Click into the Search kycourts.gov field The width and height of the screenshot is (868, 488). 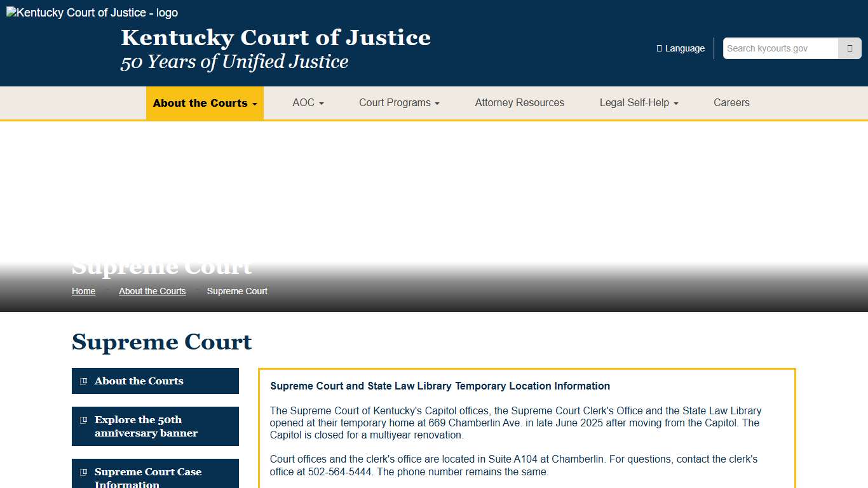(x=780, y=48)
